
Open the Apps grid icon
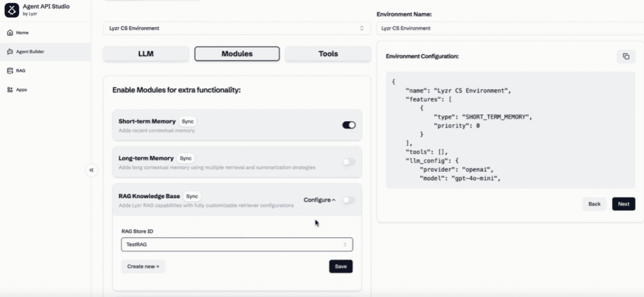[x=10, y=89]
